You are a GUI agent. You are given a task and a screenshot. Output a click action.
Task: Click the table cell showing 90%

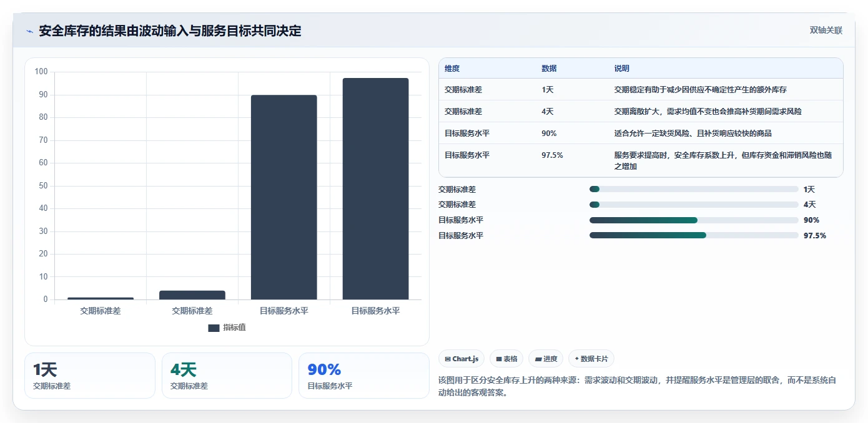(x=549, y=134)
